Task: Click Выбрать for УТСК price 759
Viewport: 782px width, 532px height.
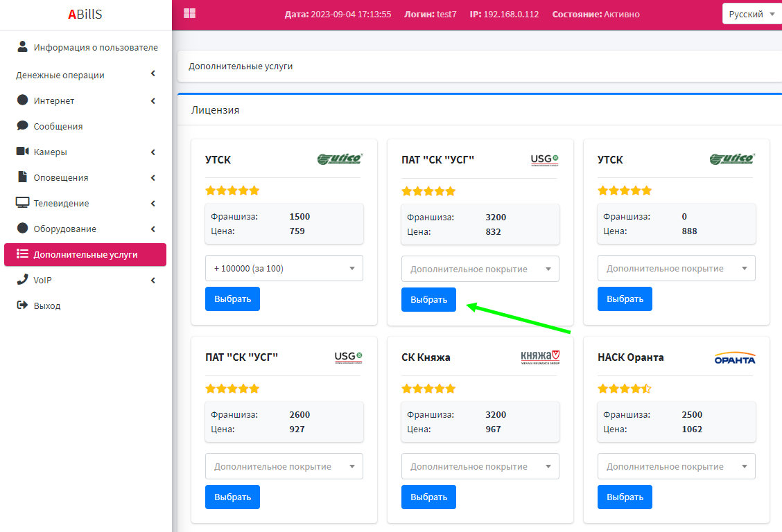Action: pyautogui.click(x=232, y=299)
